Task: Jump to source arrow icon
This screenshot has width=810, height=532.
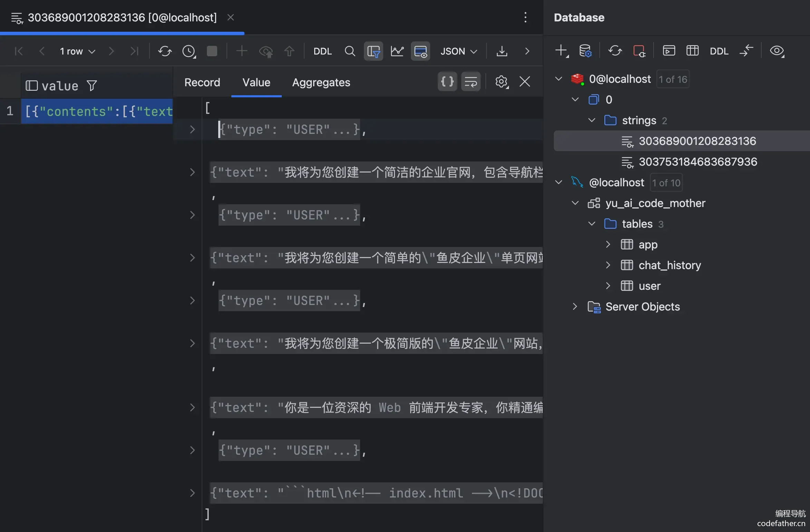Action: (x=746, y=51)
